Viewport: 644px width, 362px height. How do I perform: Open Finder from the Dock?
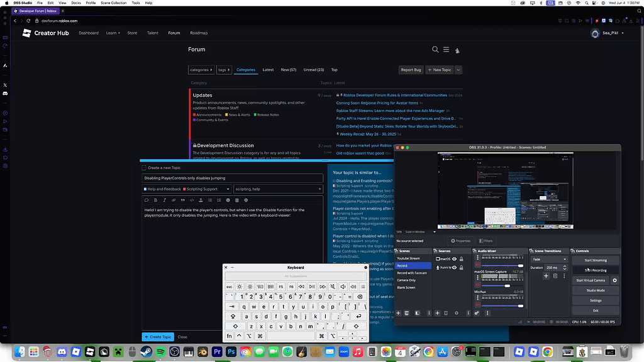click(19, 352)
